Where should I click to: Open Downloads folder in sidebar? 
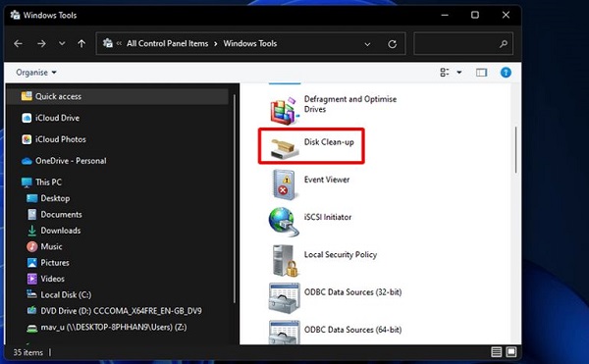click(x=54, y=231)
